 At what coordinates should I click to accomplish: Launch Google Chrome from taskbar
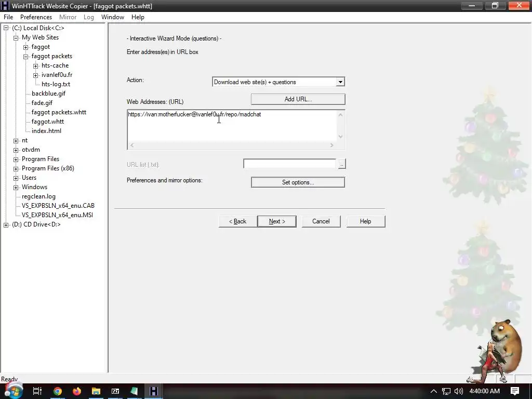(58, 391)
